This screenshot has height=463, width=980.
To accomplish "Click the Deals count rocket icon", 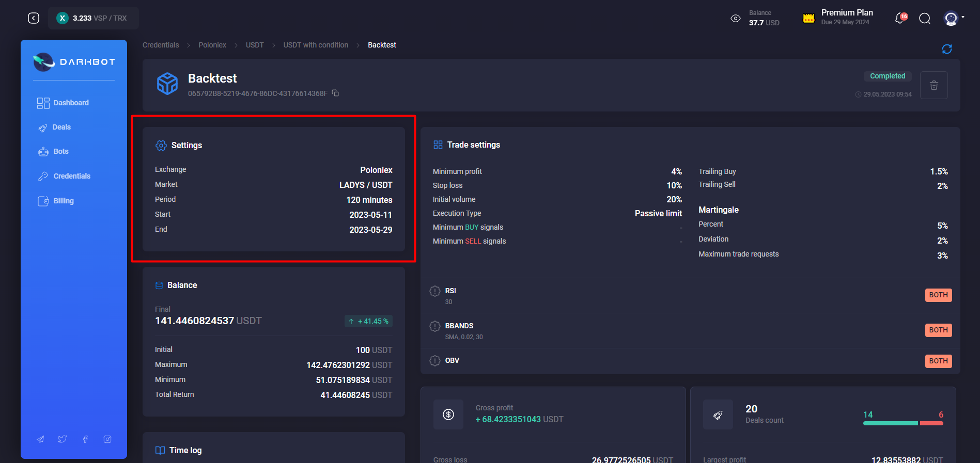I will [x=718, y=414].
